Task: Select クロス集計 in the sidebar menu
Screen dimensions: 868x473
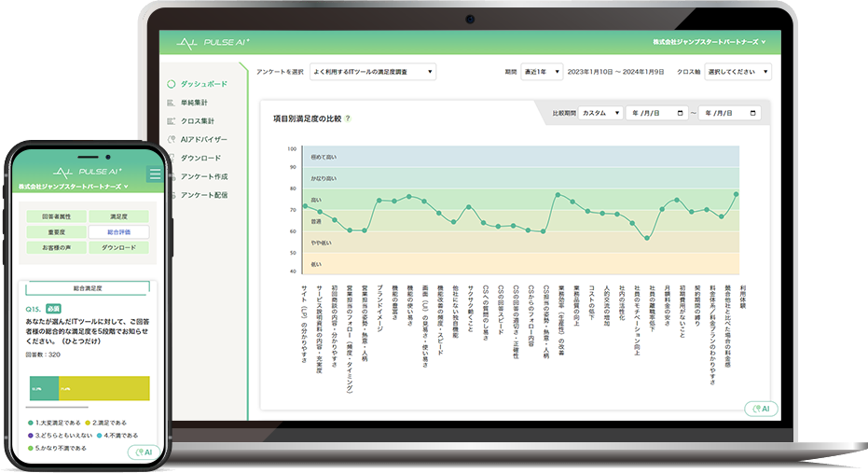Action: 197,120
